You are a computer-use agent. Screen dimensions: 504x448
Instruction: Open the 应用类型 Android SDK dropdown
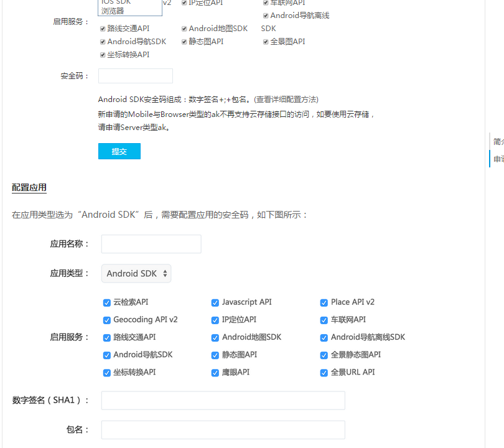[x=136, y=274]
